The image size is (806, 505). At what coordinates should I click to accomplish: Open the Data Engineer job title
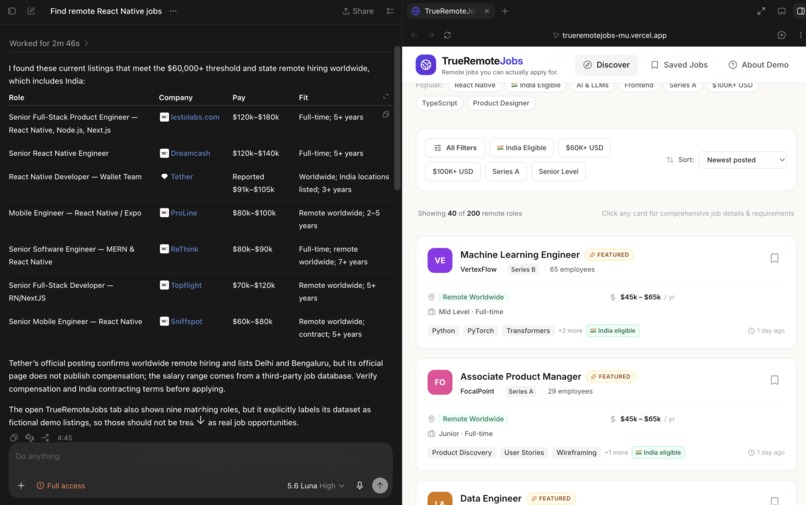[x=490, y=498]
